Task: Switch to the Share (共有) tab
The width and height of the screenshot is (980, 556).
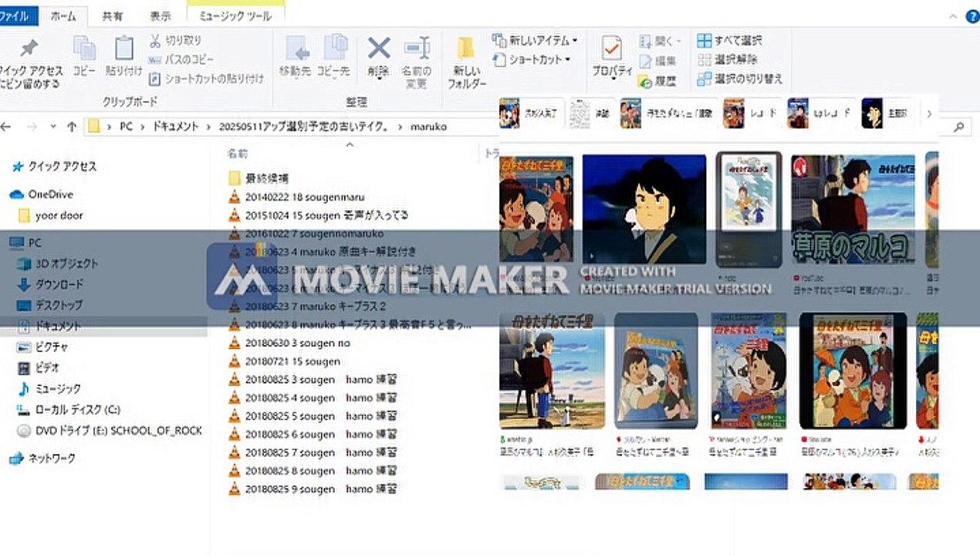Action: point(112,15)
